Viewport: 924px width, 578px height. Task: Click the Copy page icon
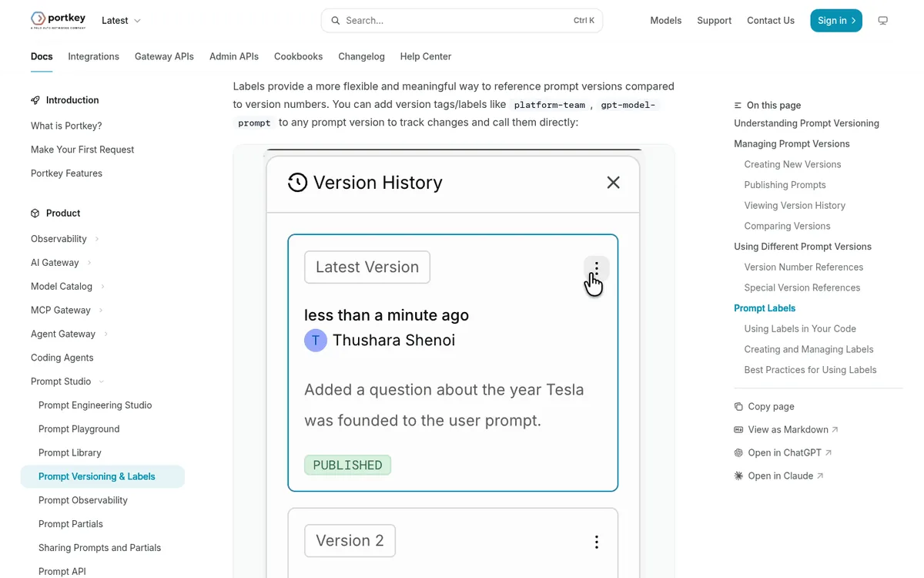(x=738, y=407)
